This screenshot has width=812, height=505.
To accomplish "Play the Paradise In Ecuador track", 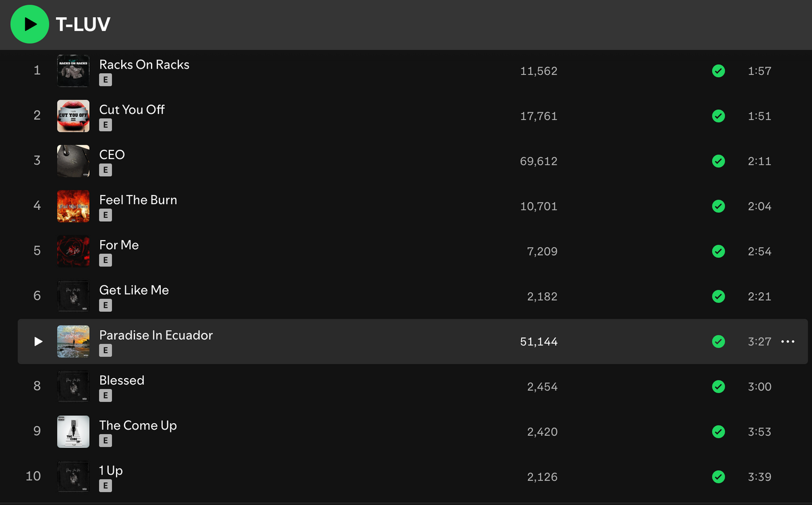I will 38,341.
